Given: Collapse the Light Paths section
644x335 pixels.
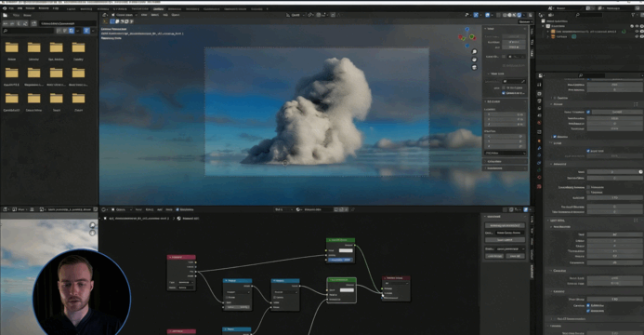Looking at the screenshot, I should click(558, 221).
